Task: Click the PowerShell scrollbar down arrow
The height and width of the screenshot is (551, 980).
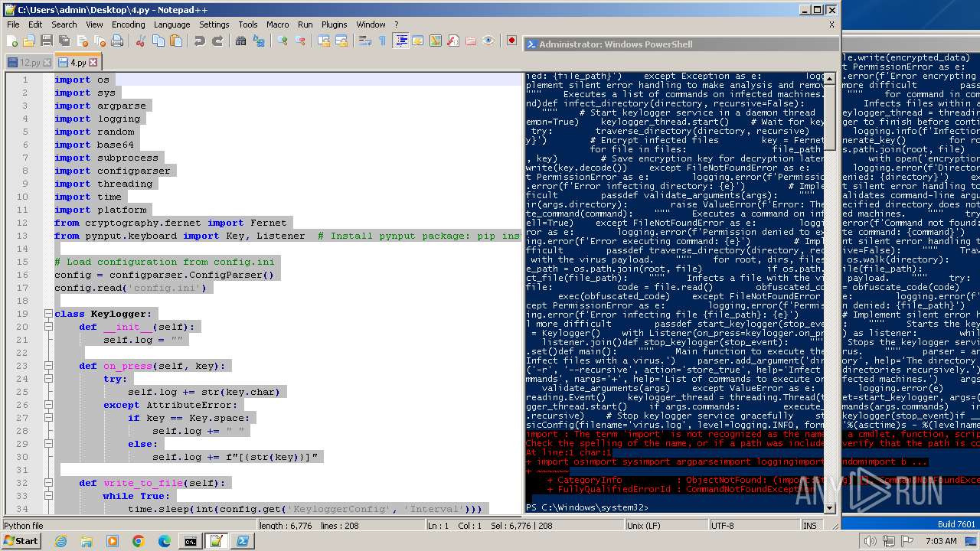Action: click(x=830, y=507)
